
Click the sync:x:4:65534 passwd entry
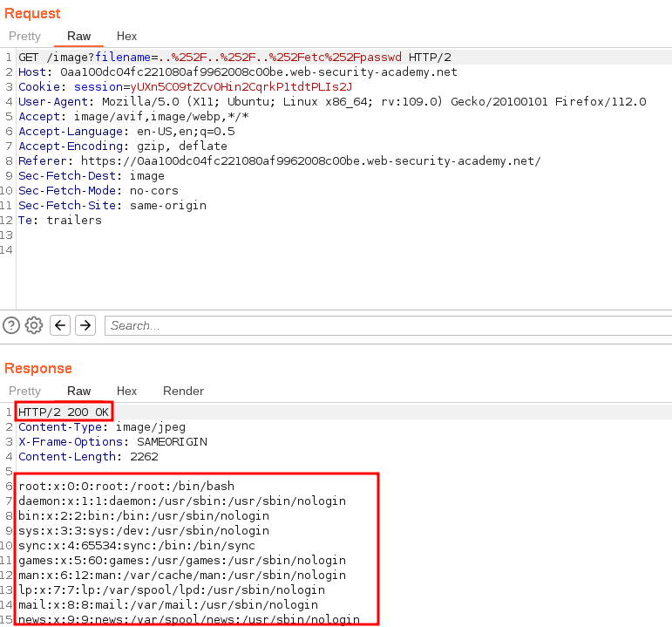[137, 546]
